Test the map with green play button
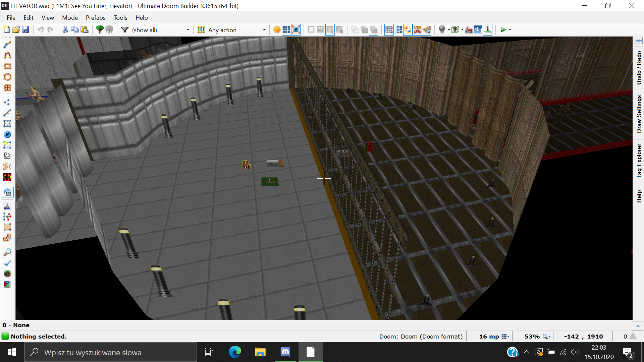Viewport: 644px width, 362px height. 503,30
